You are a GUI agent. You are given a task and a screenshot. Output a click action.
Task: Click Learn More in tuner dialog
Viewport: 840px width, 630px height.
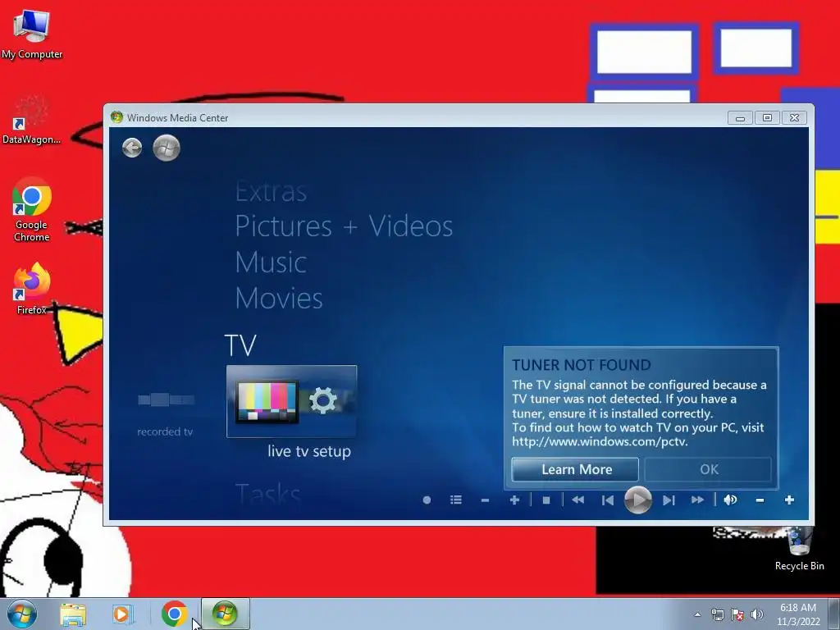click(x=575, y=469)
